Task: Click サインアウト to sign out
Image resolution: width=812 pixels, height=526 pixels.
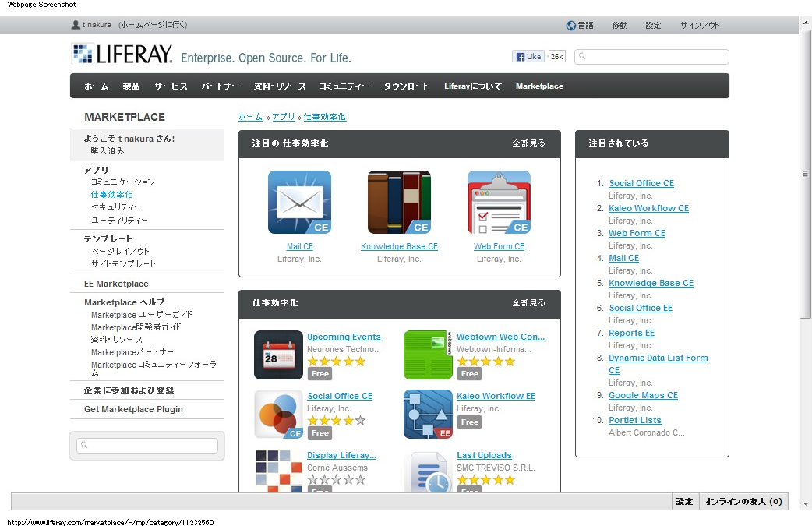Action: [700, 26]
